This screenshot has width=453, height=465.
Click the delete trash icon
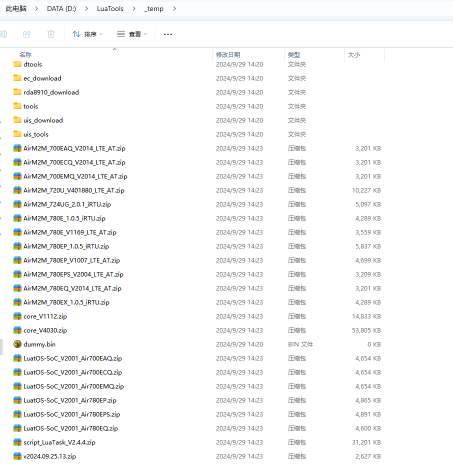51,34
